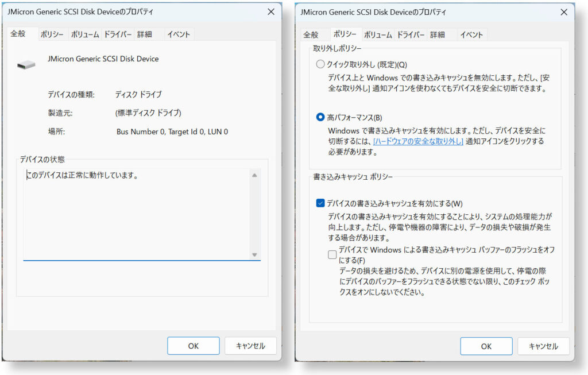
Task: Click the device status scrollbar down arrow
Action: click(x=255, y=254)
